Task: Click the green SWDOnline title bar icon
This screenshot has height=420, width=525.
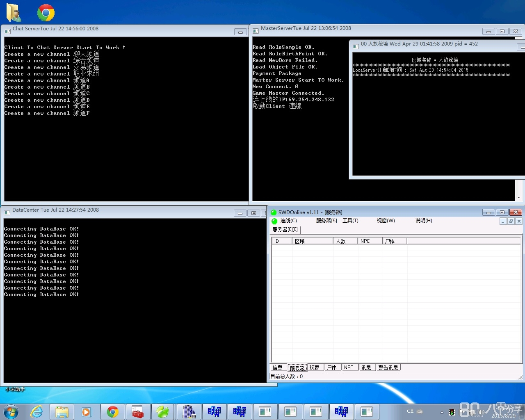Action: [274, 212]
